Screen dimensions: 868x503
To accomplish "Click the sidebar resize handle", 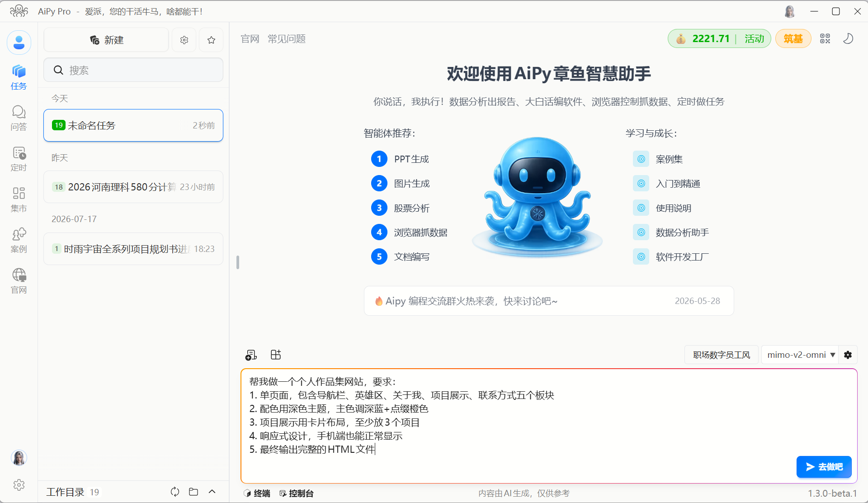I will (238, 262).
